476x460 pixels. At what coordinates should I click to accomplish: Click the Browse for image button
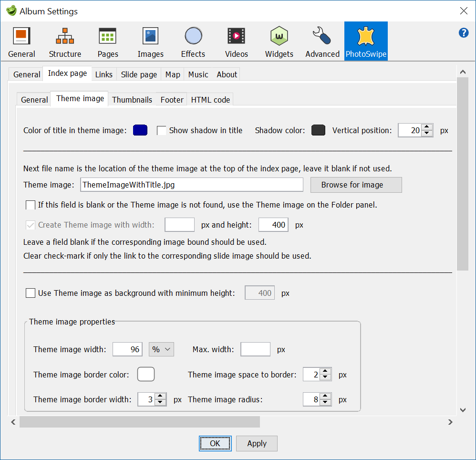click(356, 185)
